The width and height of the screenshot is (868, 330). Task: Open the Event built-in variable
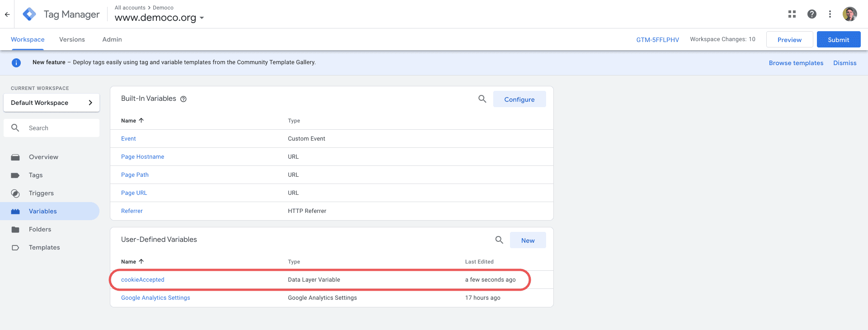128,139
